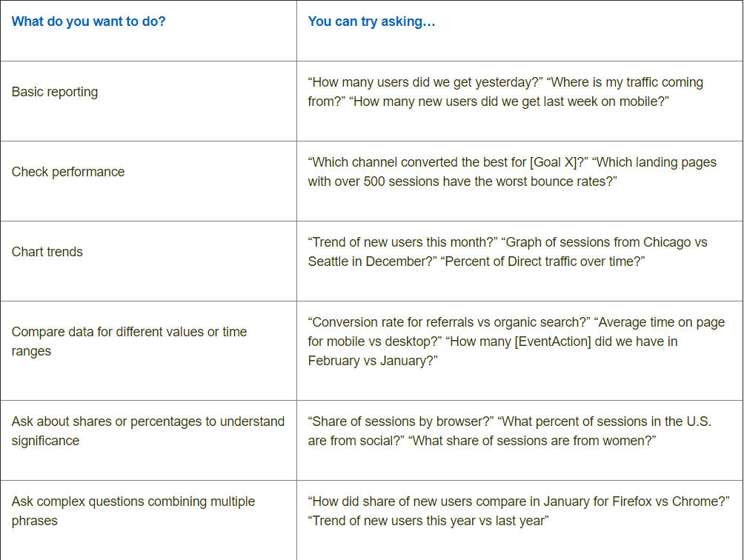Click "Conversion rate for referrals vs organic search?"

448,322
